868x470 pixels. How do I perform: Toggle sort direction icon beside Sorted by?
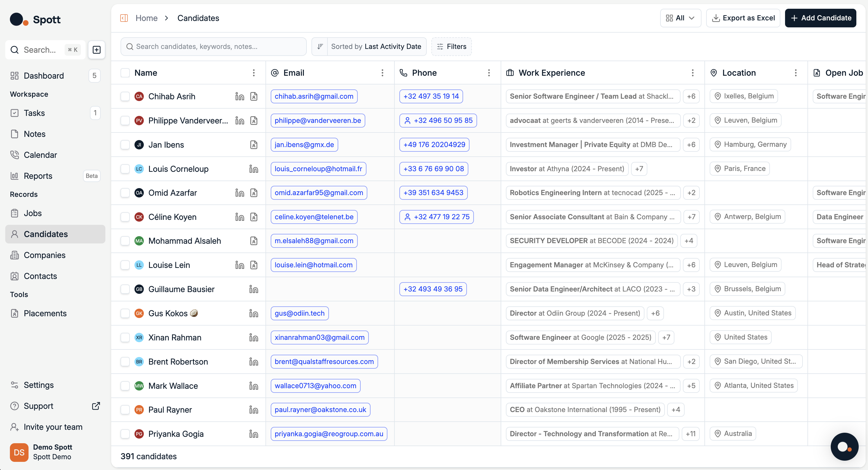point(320,47)
